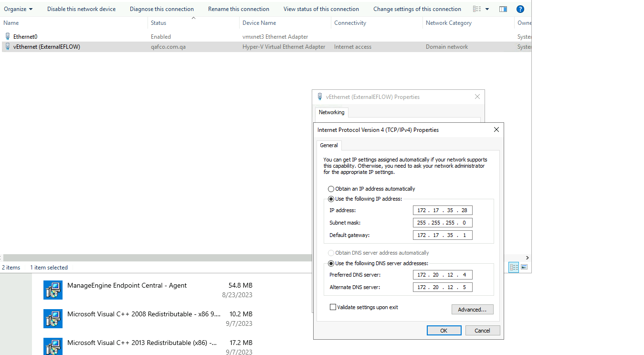Select Use the following DNS server addresses
Image resolution: width=644 pixels, height=355 pixels.
[331, 263]
